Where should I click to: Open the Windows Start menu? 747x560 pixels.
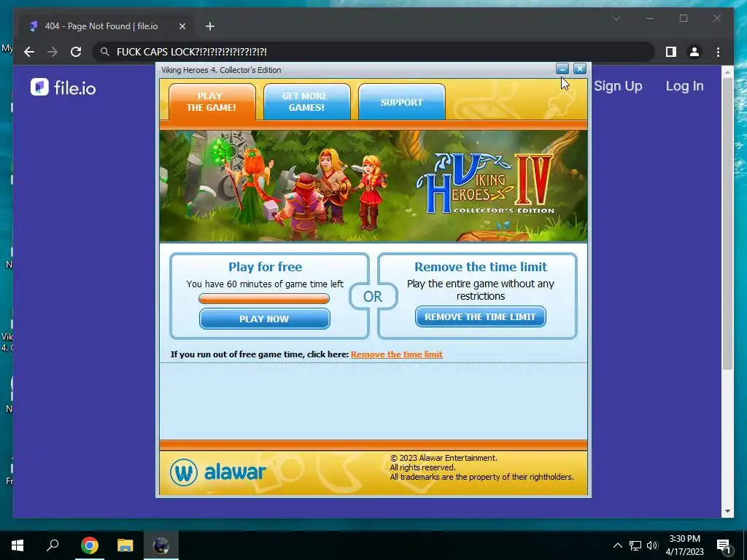click(18, 545)
